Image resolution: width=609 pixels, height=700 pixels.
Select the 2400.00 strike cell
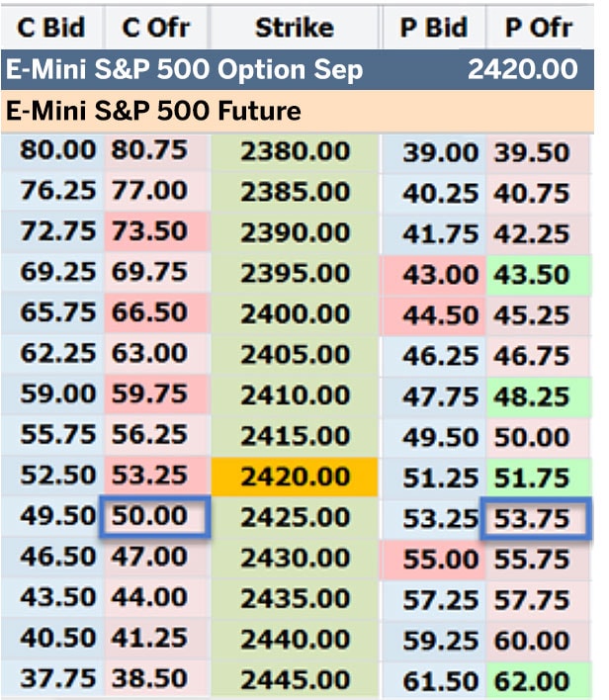(x=295, y=314)
